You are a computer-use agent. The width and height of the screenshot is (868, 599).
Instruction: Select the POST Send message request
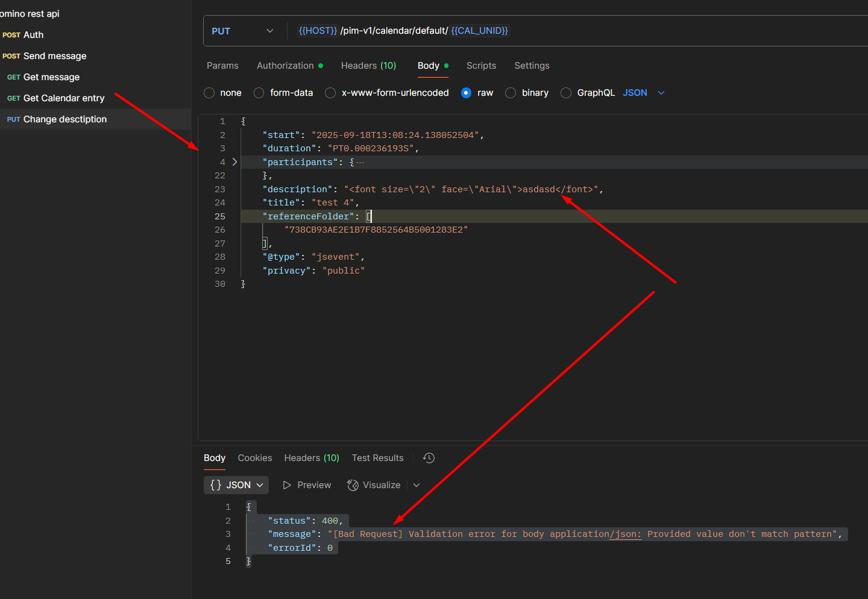54,56
